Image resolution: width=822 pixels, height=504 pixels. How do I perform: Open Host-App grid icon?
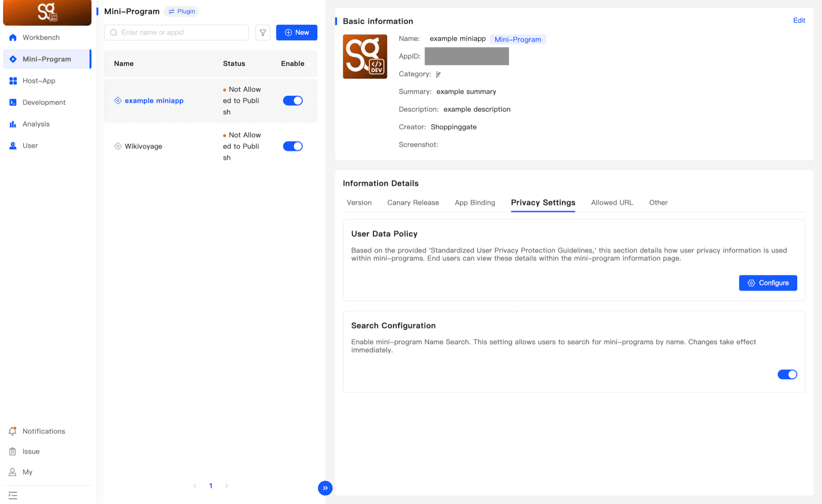tap(13, 81)
